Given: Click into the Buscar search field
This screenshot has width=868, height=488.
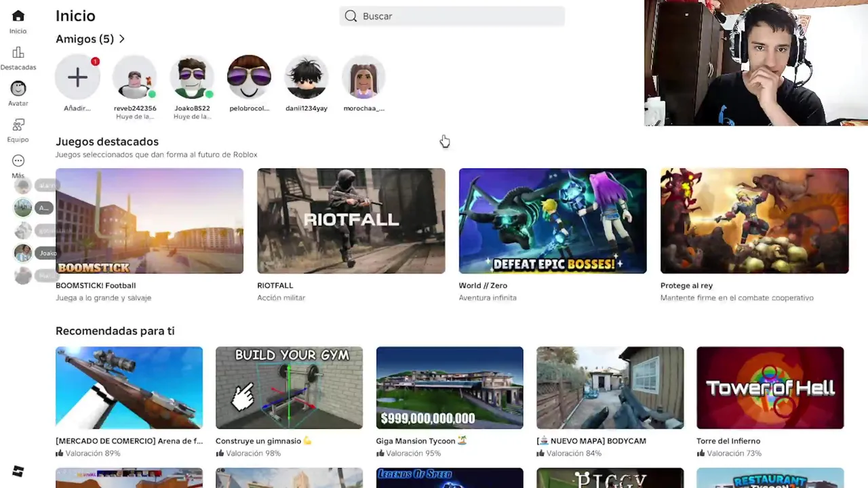Looking at the screenshot, I should pos(452,16).
